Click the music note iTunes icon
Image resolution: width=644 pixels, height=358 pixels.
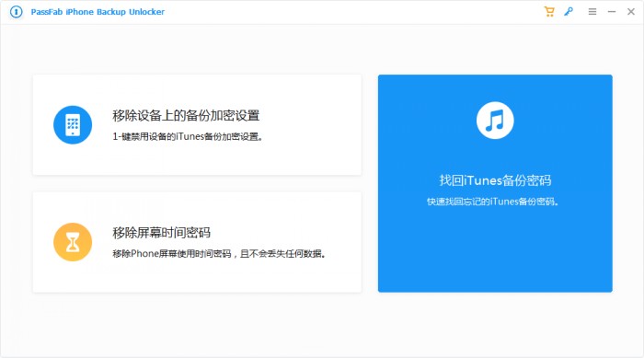click(495, 121)
